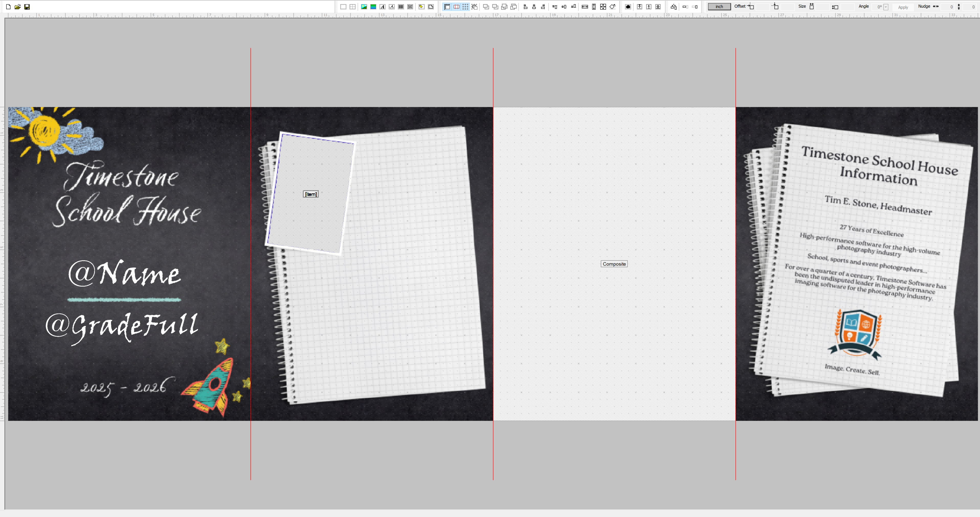Select the plain dotted rectangle tool

343,6
